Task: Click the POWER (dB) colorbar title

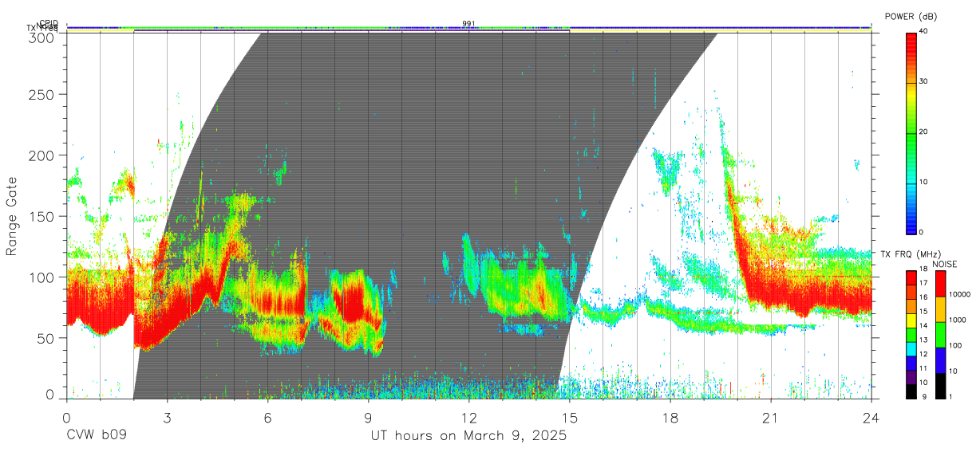Action: point(910,16)
